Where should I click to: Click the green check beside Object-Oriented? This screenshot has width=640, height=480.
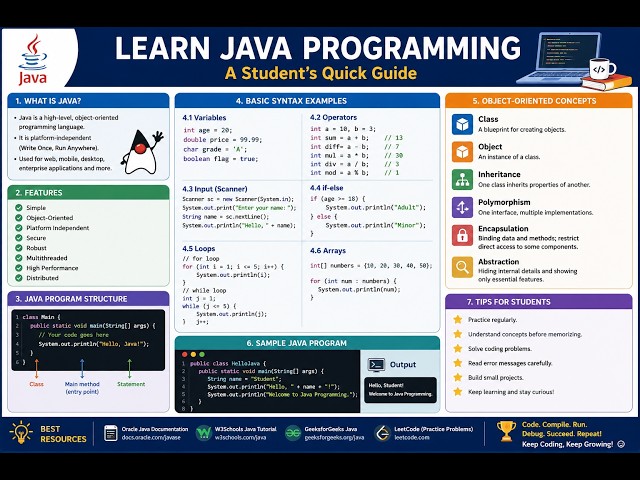(x=19, y=218)
